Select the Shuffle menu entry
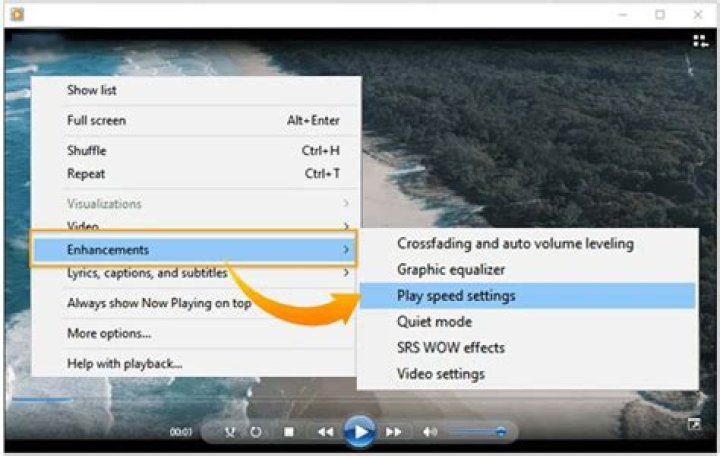 coord(196,151)
